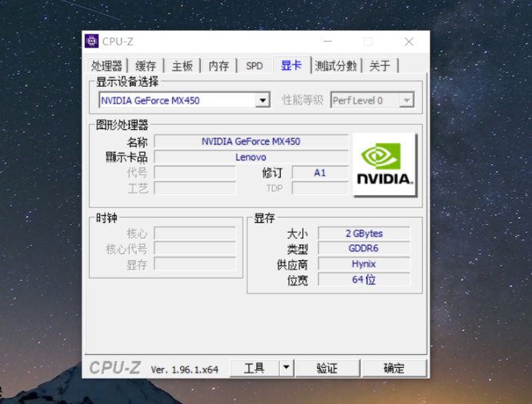Click the NVIDIA GeForce MX450 device combo box
Image resolution: width=532 pixels, height=404 pixels.
pyautogui.click(x=185, y=101)
